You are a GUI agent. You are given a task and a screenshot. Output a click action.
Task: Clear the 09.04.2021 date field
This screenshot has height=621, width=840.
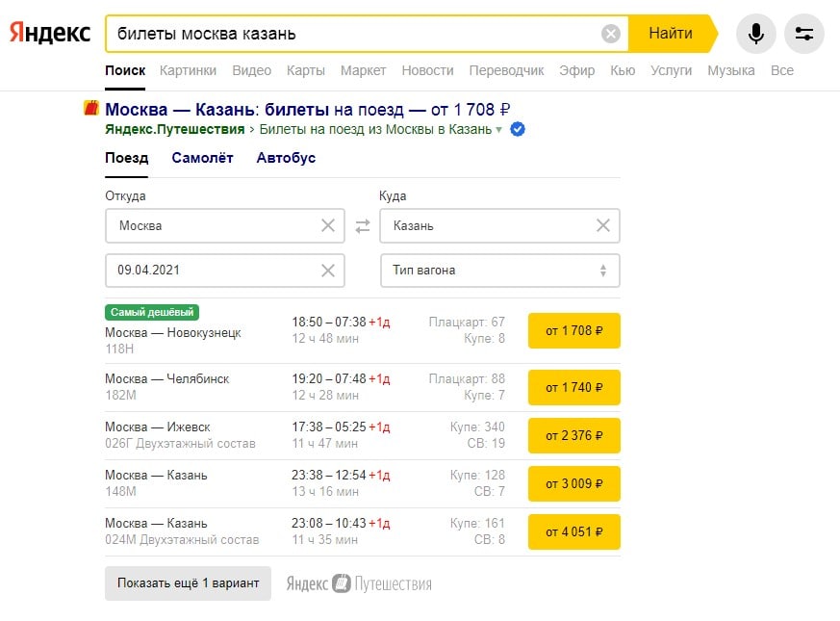(328, 271)
